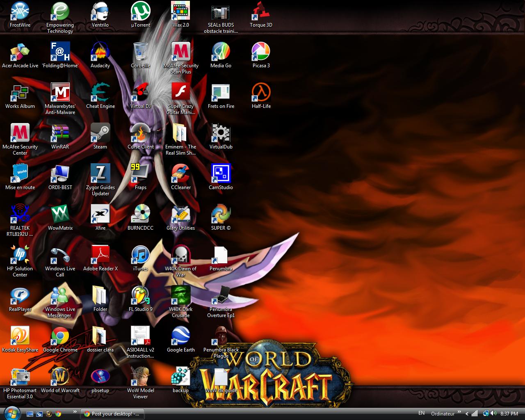Toggle Show Desktop in Quick Launch
This screenshot has height=420, width=525.
pyautogui.click(x=30, y=414)
